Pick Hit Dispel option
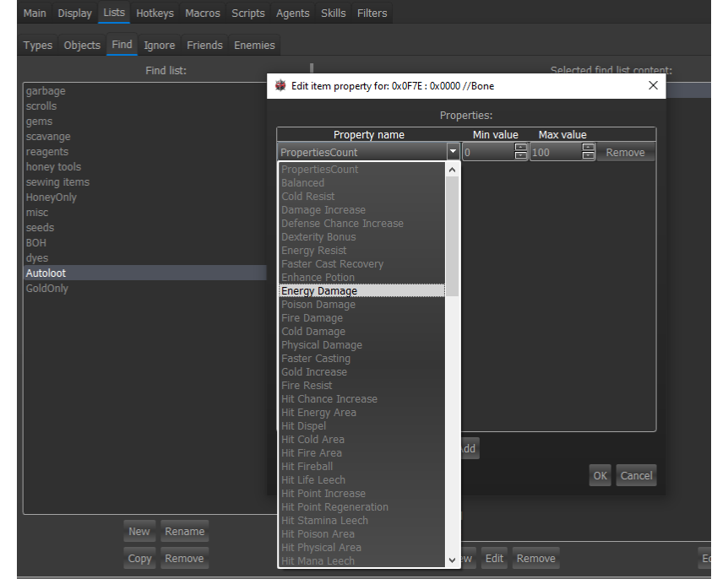Screen dimensions: 728x579 (361, 426)
